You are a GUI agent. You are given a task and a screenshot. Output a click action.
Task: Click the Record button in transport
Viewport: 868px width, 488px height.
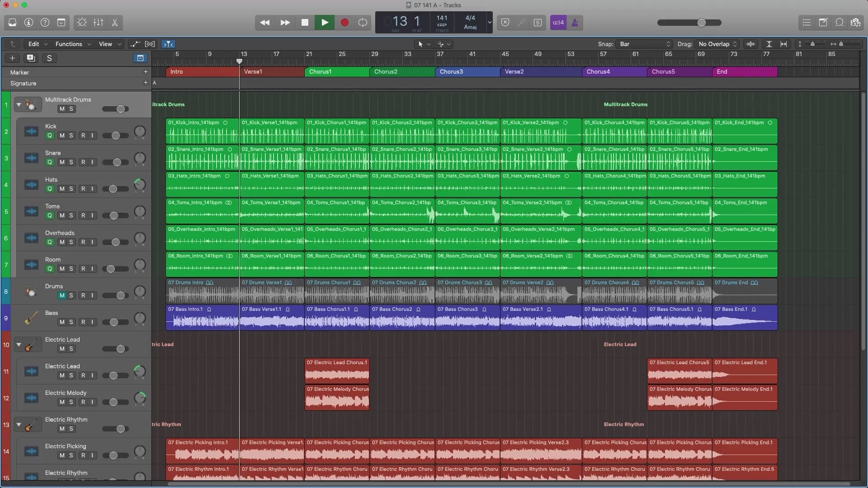[x=344, y=22]
